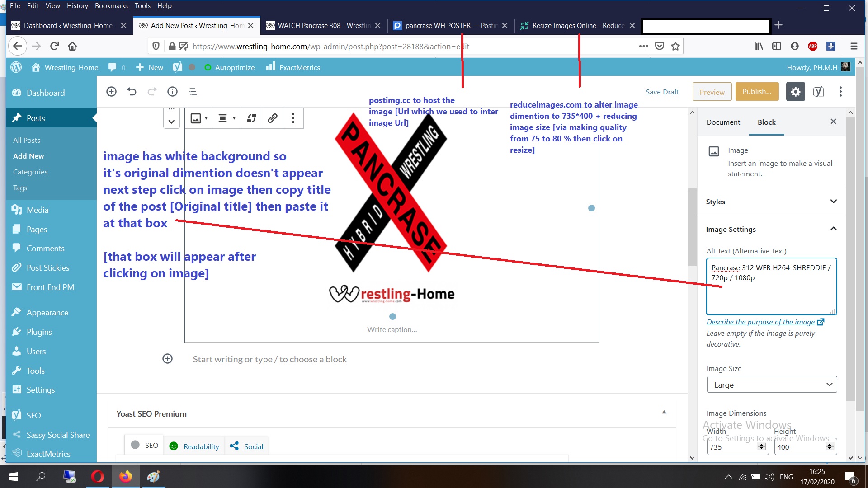Open block more options menu

293,118
